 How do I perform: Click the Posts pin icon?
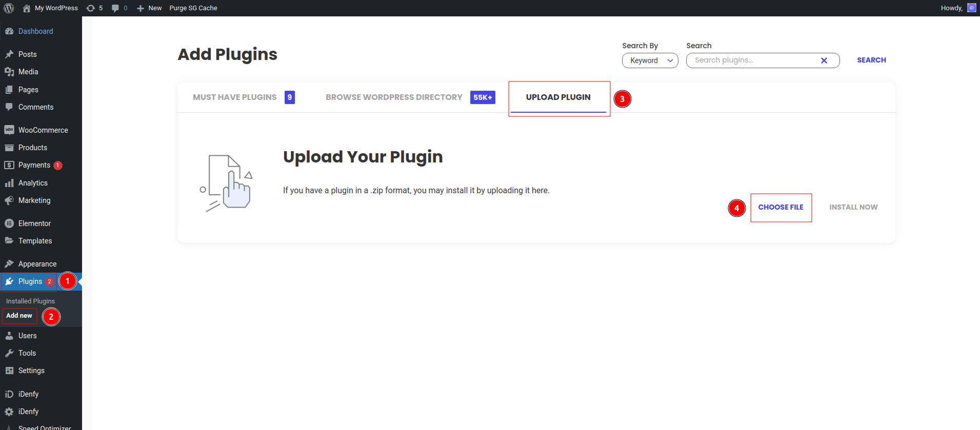pyautogui.click(x=9, y=54)
